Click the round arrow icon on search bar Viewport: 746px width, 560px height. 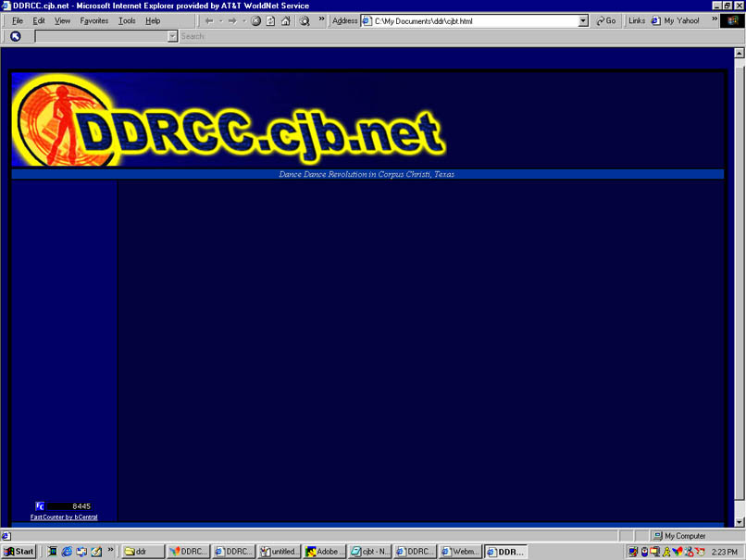(x=15, y=36)
